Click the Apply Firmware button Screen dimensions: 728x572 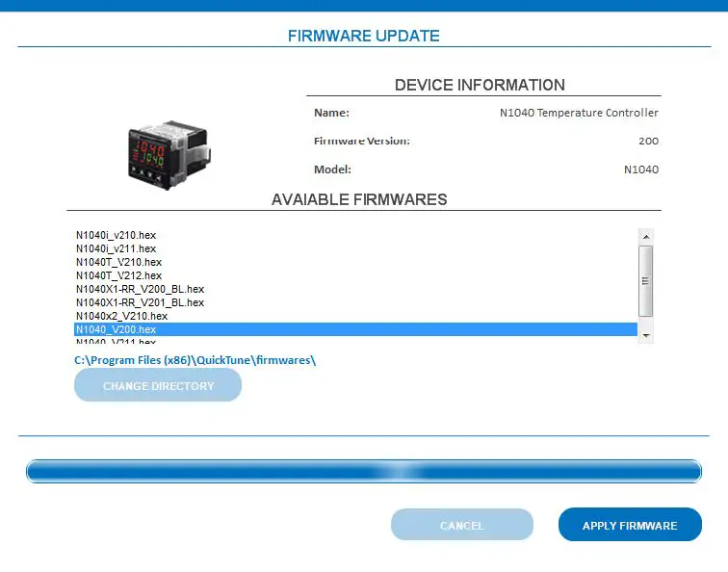630,525
